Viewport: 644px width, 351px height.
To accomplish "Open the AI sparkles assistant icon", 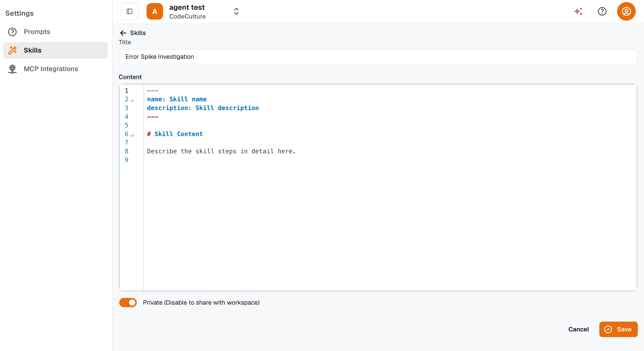I will click(578, 11).
